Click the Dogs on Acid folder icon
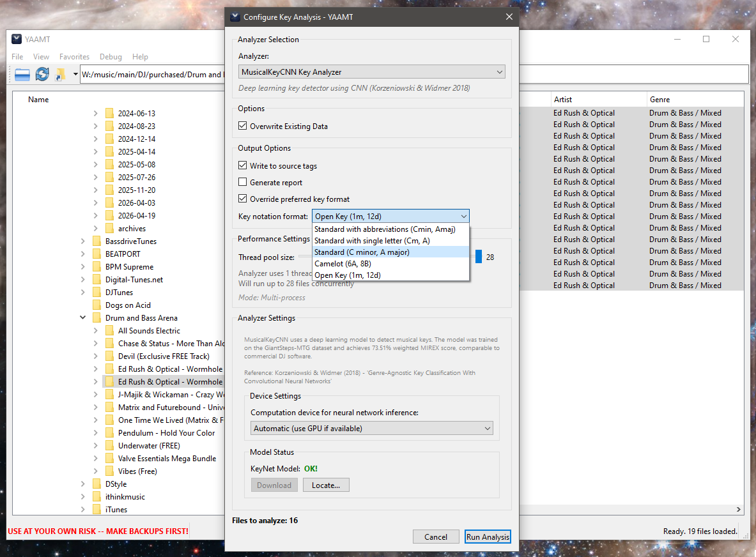The image size is (756, 557). 97,305
